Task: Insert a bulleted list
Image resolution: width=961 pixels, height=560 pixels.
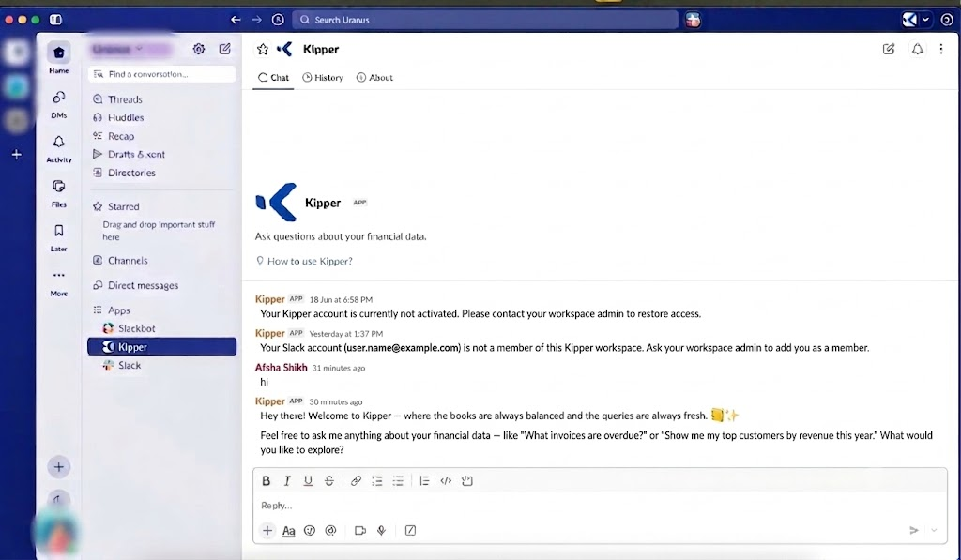Action: [x=398, y=481]
